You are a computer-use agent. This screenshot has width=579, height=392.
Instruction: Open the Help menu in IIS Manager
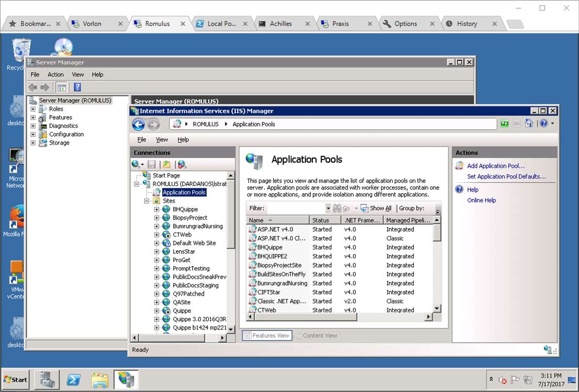(183, 139)
